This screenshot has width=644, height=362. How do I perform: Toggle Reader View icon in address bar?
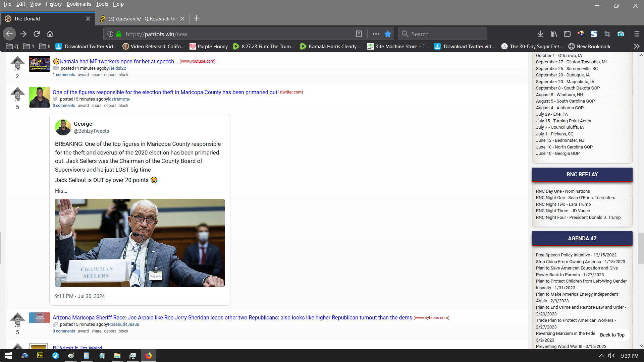[x=359, y=34]
